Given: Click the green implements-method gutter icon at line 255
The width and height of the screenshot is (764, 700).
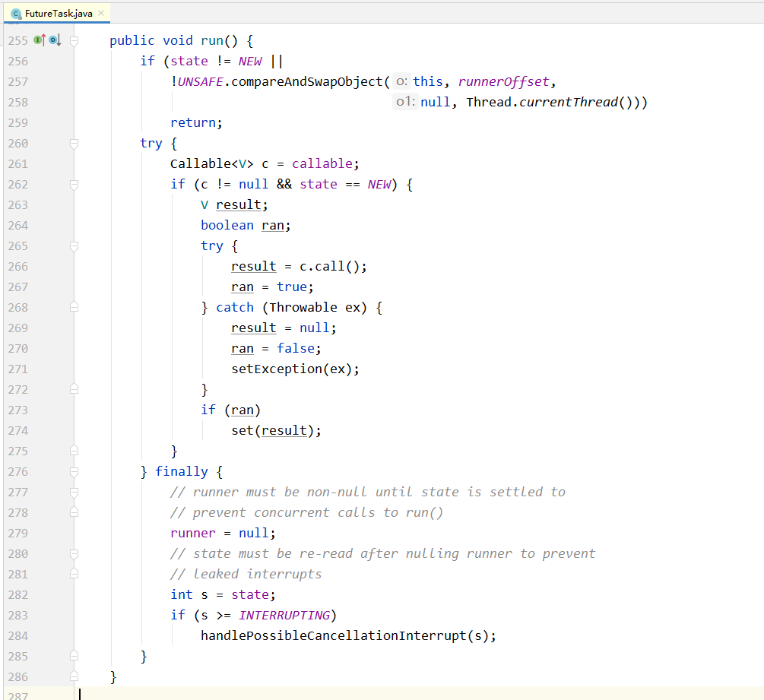Looking at the screenshot, I should pyautogui.click(x=40, y=40).
